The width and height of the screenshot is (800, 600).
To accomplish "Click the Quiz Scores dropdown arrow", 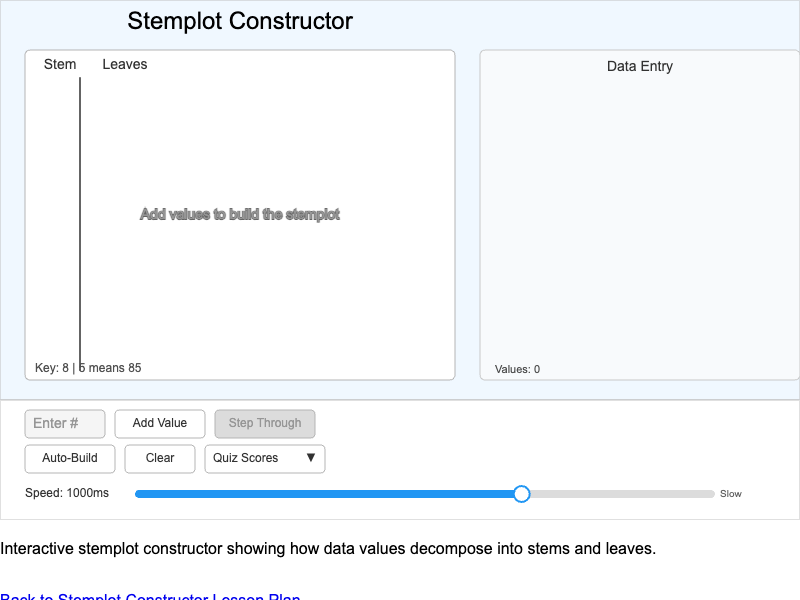I will click(x=310, y=459).
